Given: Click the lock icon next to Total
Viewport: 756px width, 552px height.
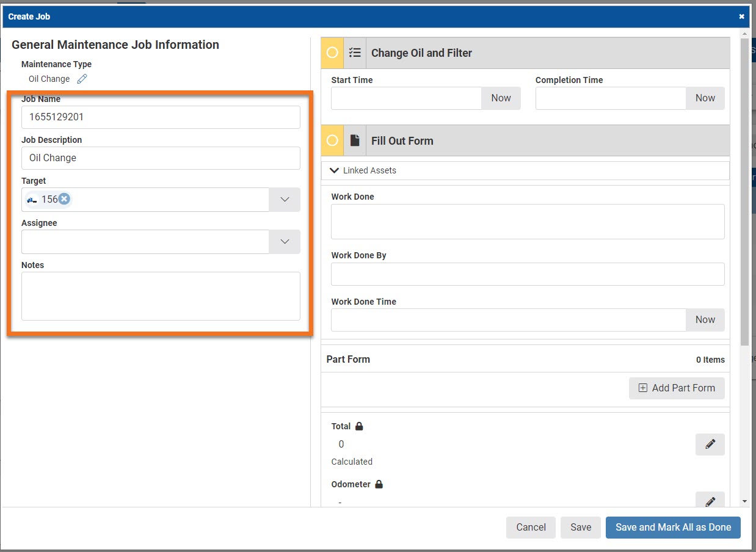Looking at the screenshot, I should click(x=359, y=426).
